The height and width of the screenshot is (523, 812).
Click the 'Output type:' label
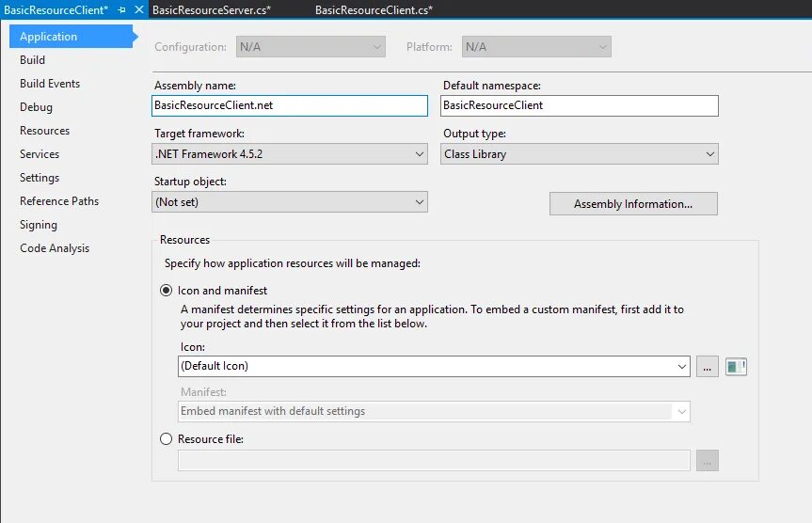(x=474, y=134)
